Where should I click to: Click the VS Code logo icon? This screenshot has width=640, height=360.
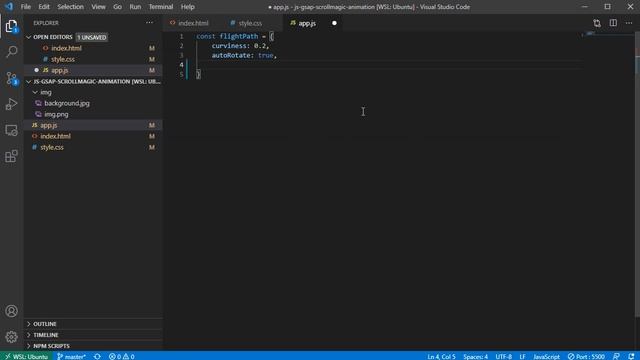(x=9, y=7)
